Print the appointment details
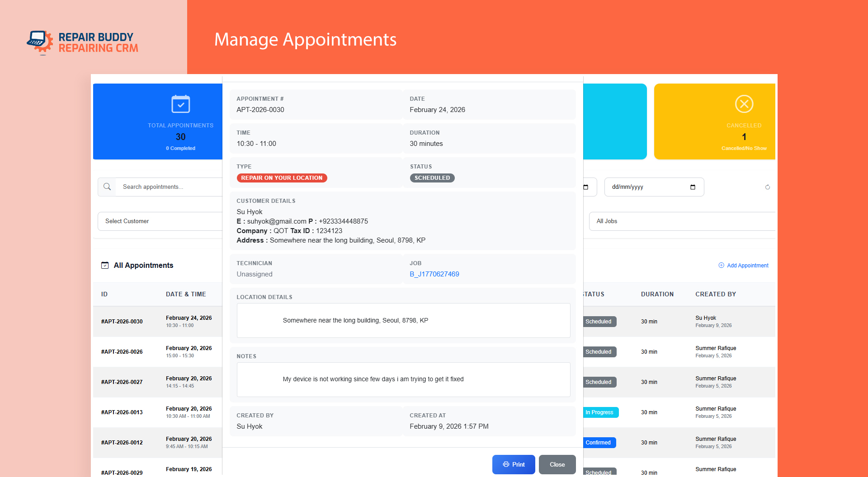This screenshot has width=868, height=477. tap(514, 464)
